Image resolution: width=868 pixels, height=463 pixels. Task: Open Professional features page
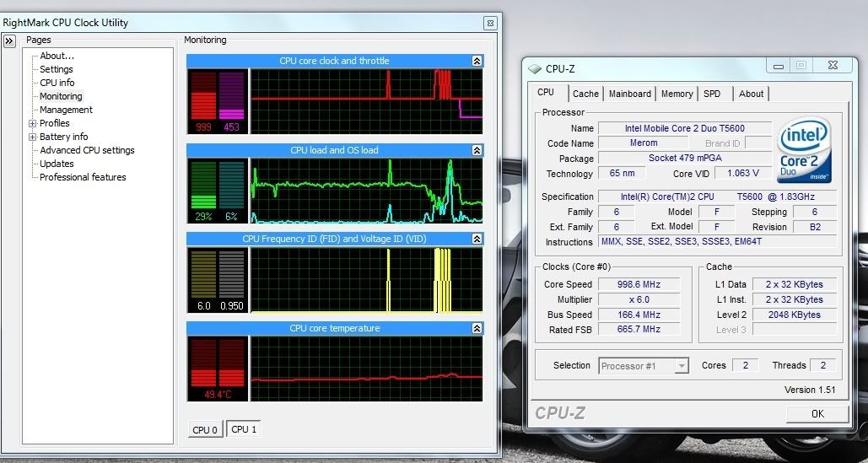pyautogui.click(x=83, y=177)
